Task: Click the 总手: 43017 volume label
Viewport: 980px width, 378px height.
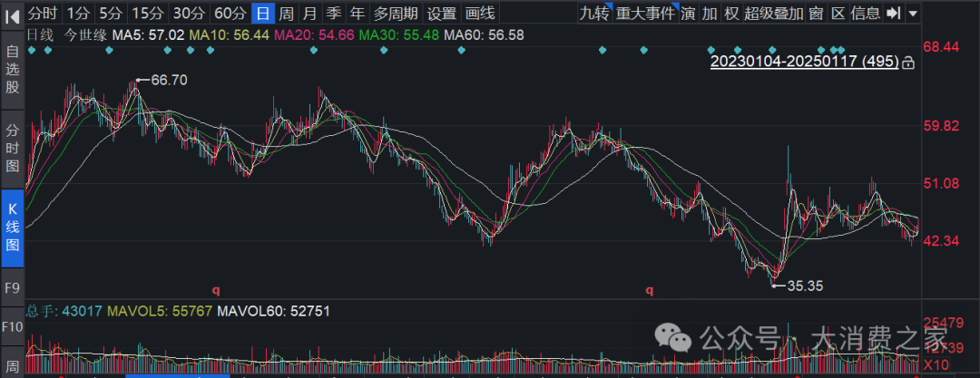Action: coord(63,311)
